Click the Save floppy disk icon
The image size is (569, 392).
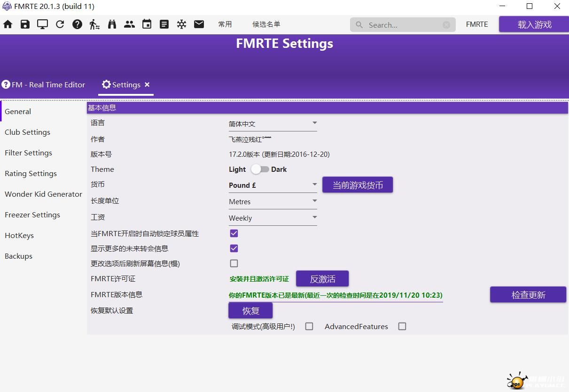25,24
